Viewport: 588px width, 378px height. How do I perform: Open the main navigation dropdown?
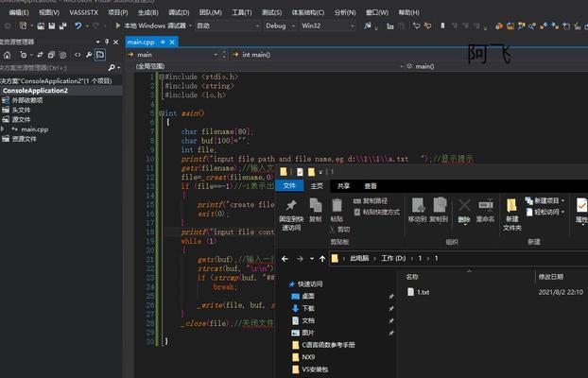click(173, 55)
